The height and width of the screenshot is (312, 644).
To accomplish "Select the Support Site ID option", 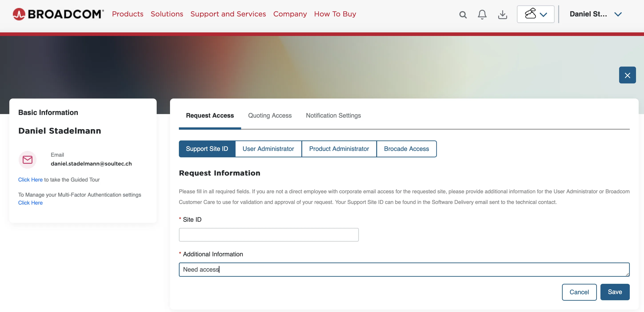I will (x=207, y=149).
